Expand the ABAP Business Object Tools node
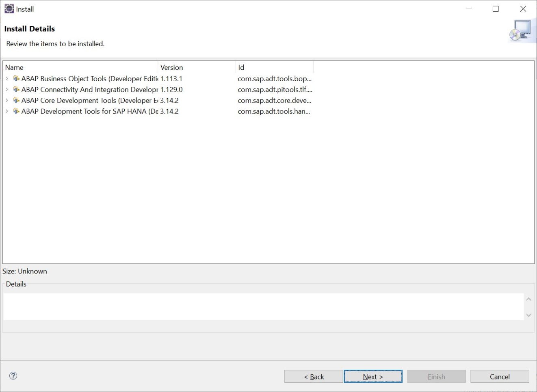 pyautogui.click(x=7, y=78)
